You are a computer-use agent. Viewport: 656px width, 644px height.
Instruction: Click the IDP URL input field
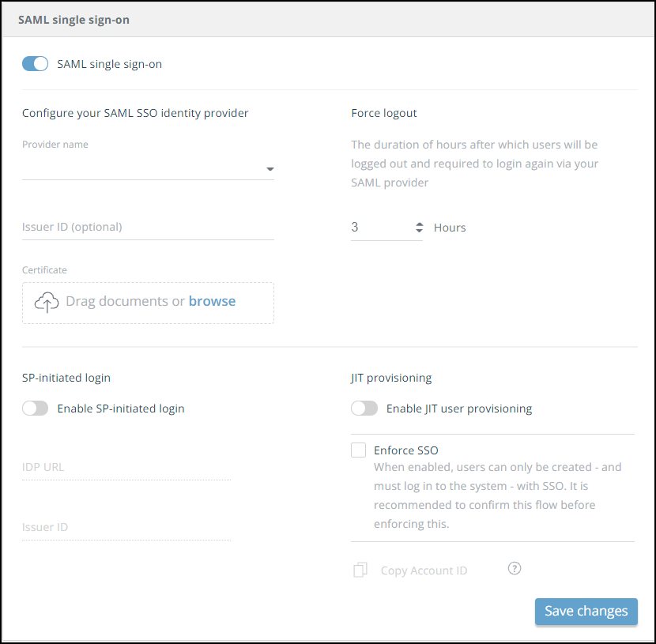[126, 467]
